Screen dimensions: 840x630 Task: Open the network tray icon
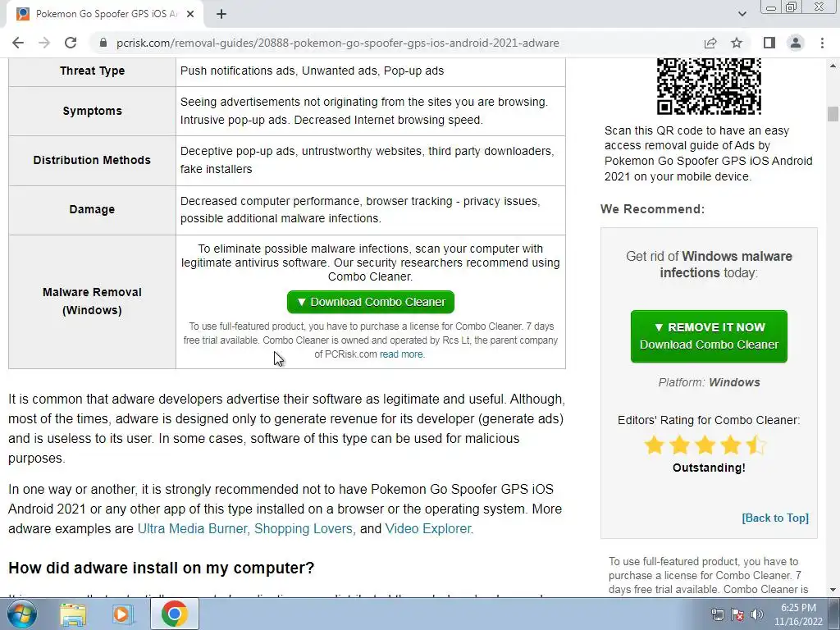(717, 614)
